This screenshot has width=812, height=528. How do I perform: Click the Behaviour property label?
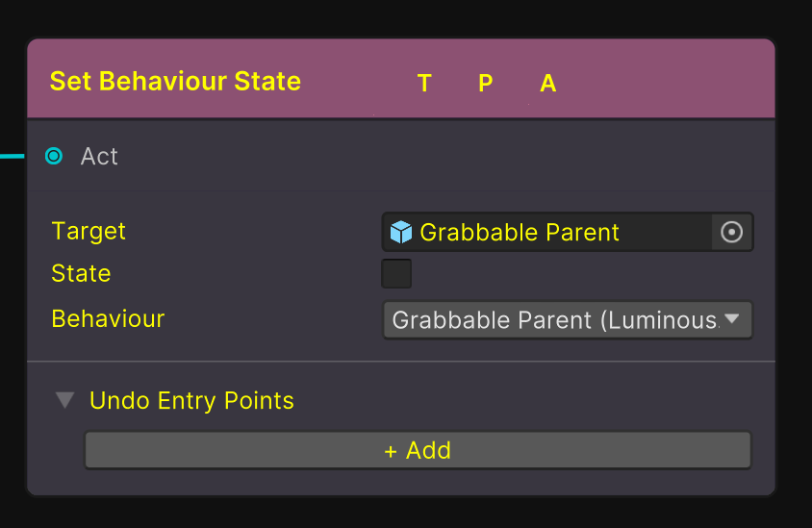pyautogui.click(x=108, y=318)
